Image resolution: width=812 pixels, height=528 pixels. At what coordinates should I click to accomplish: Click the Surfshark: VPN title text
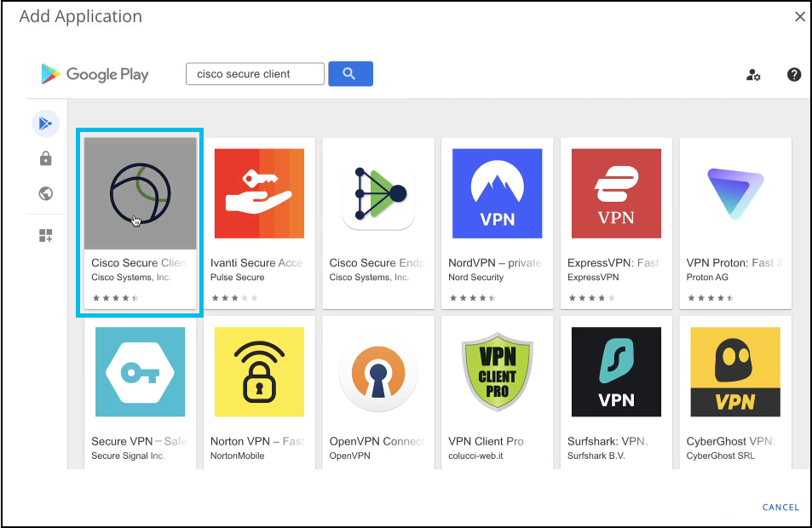coord(608,441)
